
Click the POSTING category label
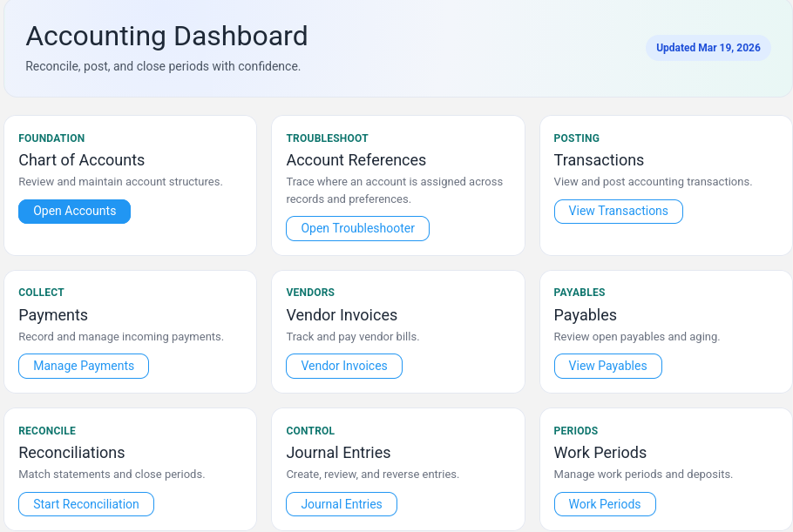pyautogui.click(x=577, y=138)
